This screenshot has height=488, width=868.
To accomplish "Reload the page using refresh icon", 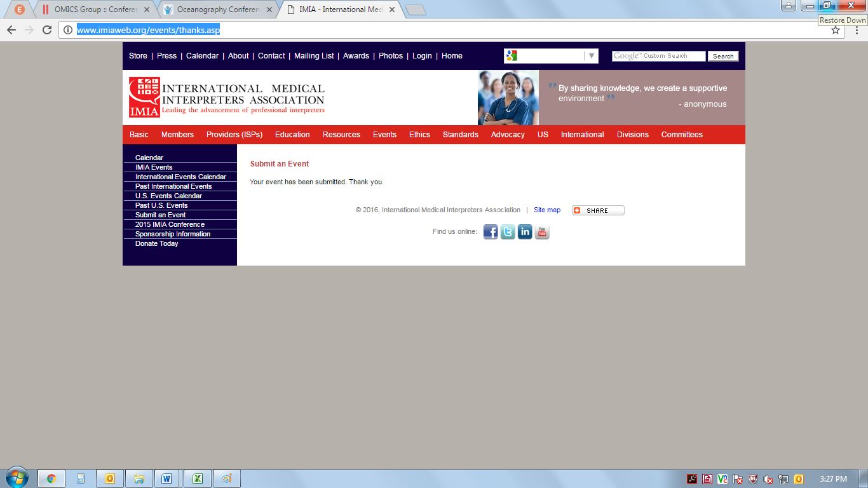I will [x=47, y=30].
